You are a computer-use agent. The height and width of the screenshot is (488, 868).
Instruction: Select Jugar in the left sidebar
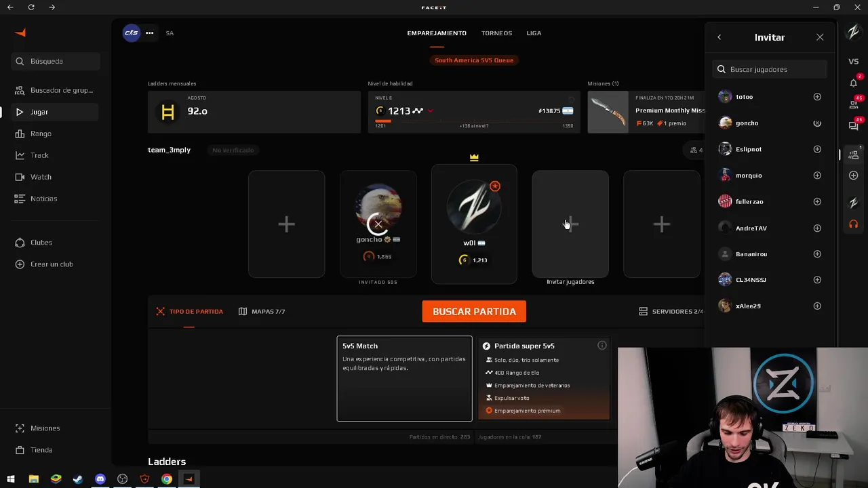56,112
